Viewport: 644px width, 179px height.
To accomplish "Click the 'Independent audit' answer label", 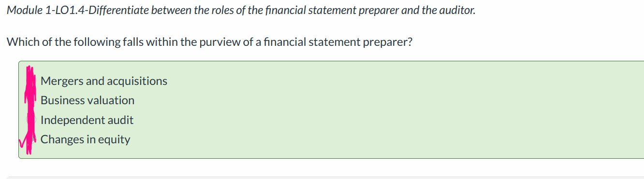I will coord(87,120).
